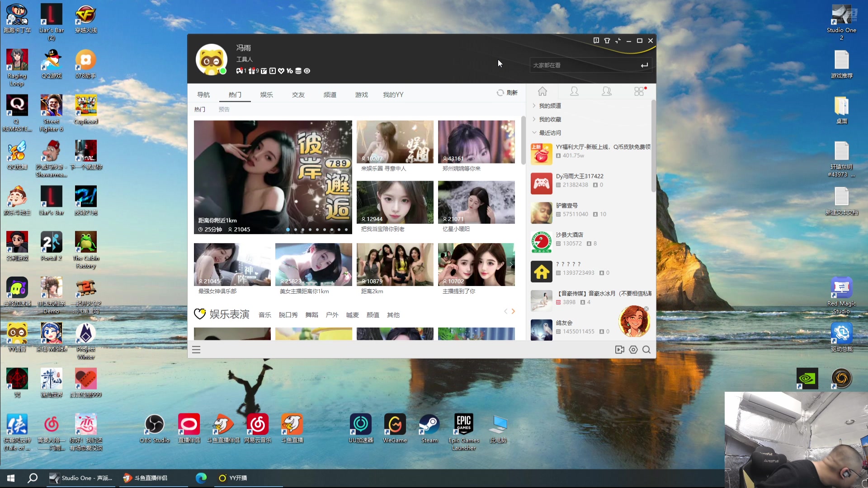Open recent channel 沙县大酒店

pos(591,242)
